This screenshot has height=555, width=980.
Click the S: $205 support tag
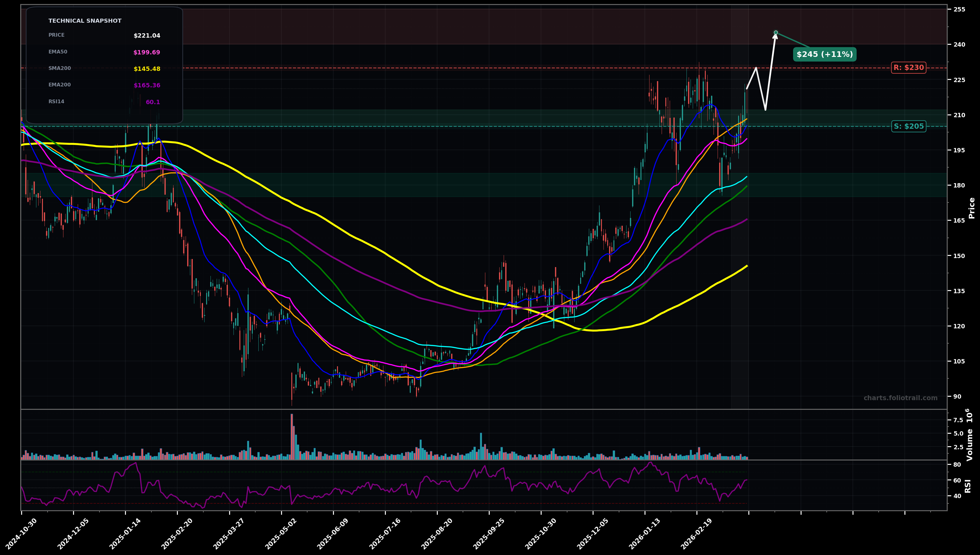(908, 127)
